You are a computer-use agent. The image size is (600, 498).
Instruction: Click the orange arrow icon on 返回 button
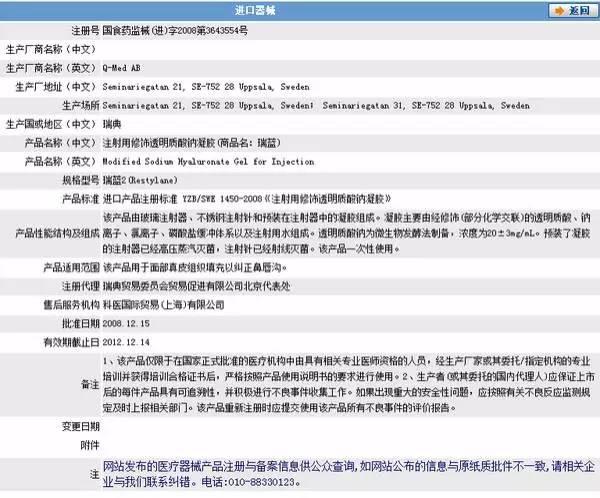pos(559,10)
